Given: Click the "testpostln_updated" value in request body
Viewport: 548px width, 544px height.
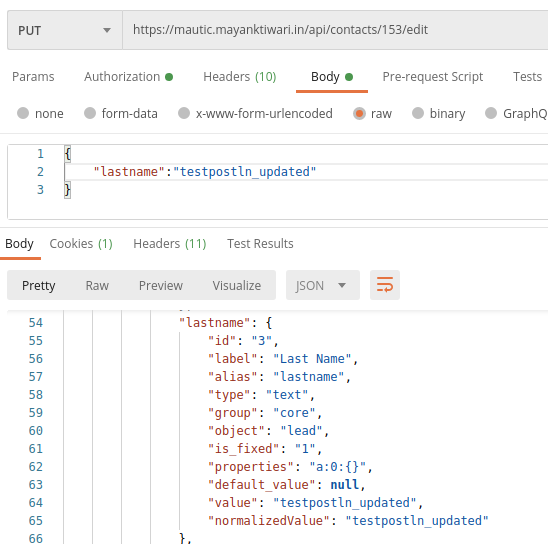Looking at the screenshot, I should tap(245, 172).
